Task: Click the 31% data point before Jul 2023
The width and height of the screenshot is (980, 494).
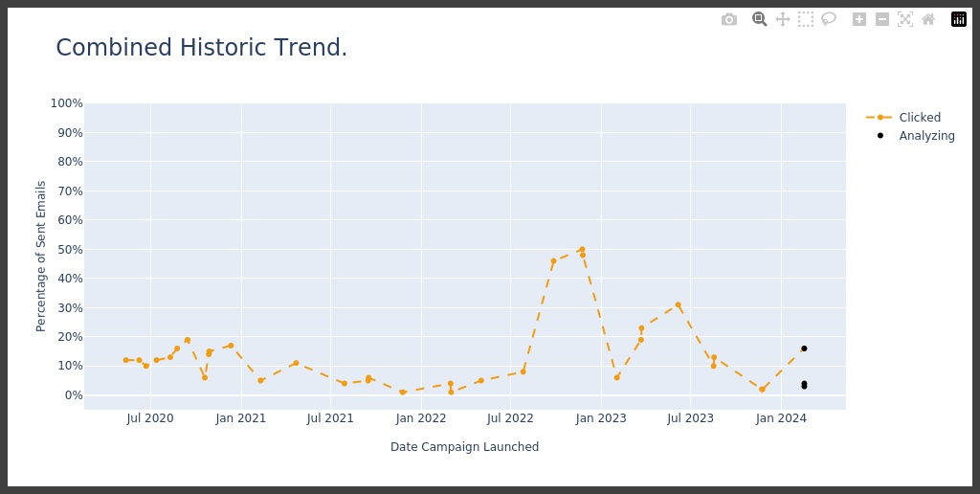Action: coord(678,305)
